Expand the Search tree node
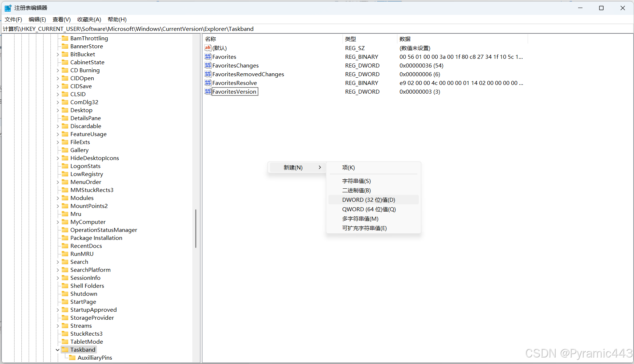Screen dimensions: 634x364 58,262
